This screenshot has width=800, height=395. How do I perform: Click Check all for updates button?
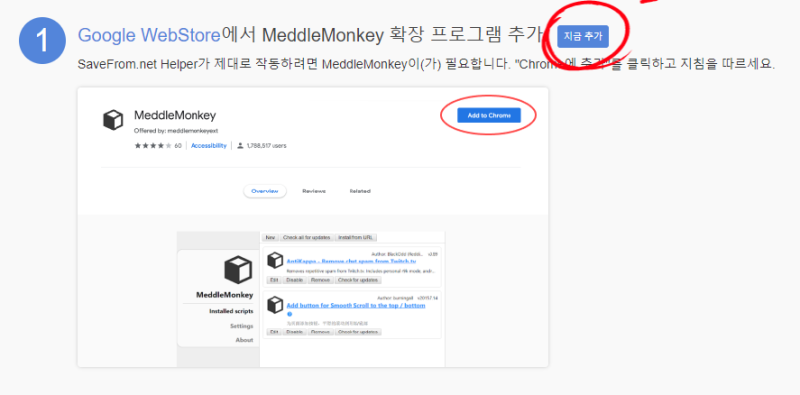tap(307, 237)
